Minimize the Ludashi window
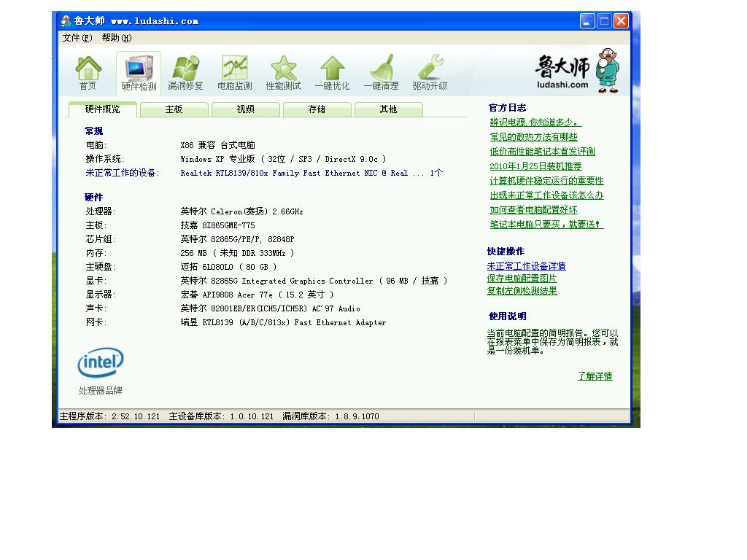747x560 pixels. click(587, 21)
